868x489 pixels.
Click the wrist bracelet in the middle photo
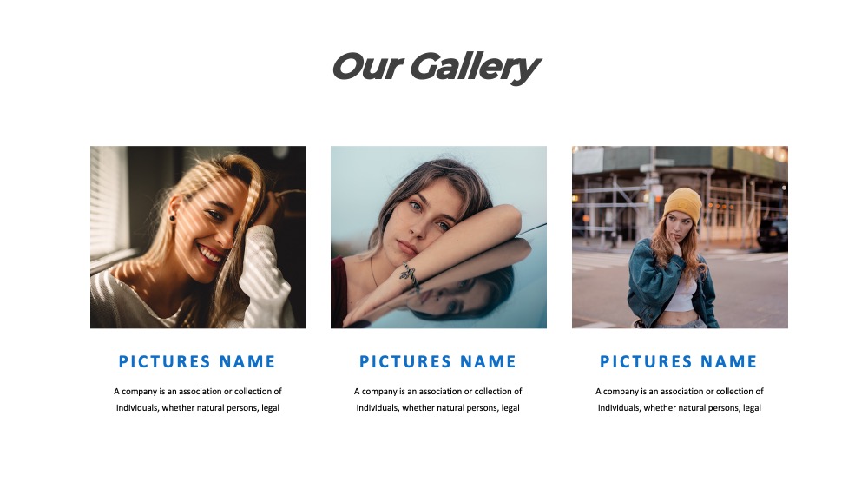[410, 277]
